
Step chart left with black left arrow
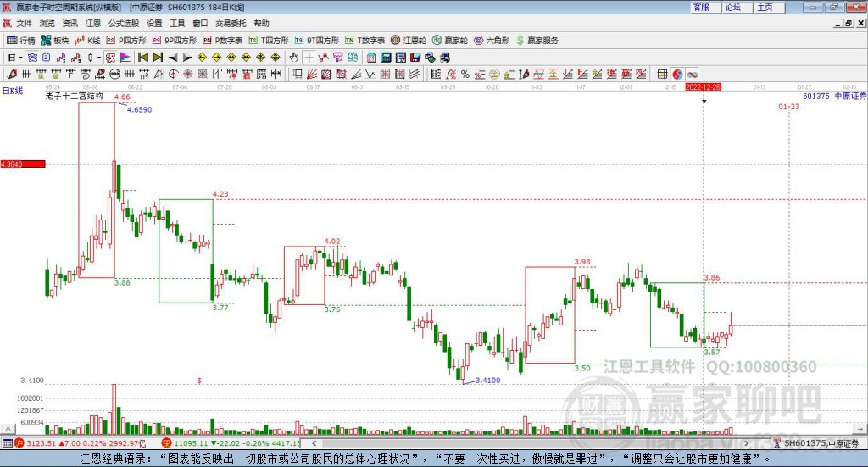coord(173,57)
